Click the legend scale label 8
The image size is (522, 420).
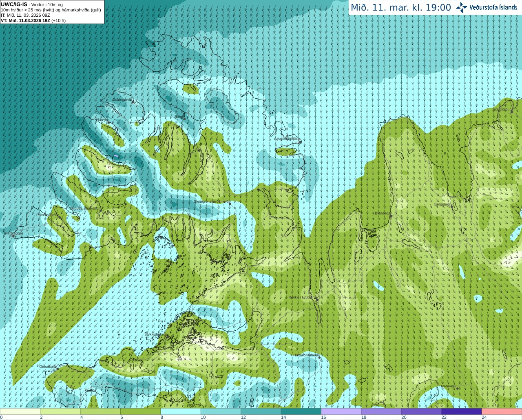162,418
